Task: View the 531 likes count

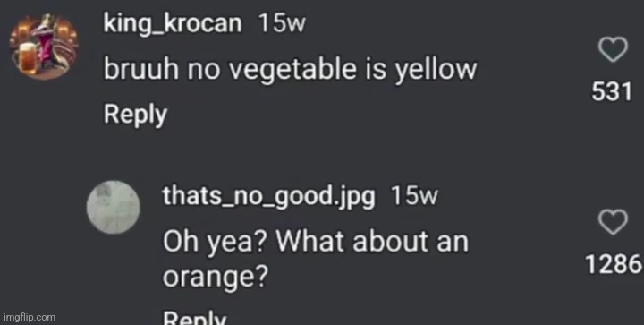Action: [611, 91]
